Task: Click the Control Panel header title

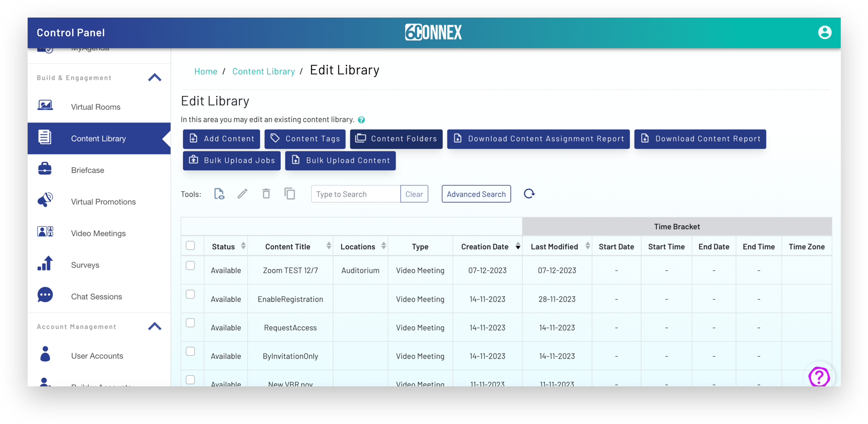Action: pyautogui.click(x=71, y=32)
